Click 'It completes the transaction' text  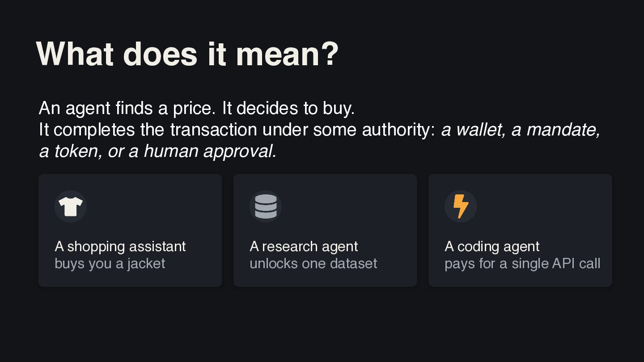148,130
